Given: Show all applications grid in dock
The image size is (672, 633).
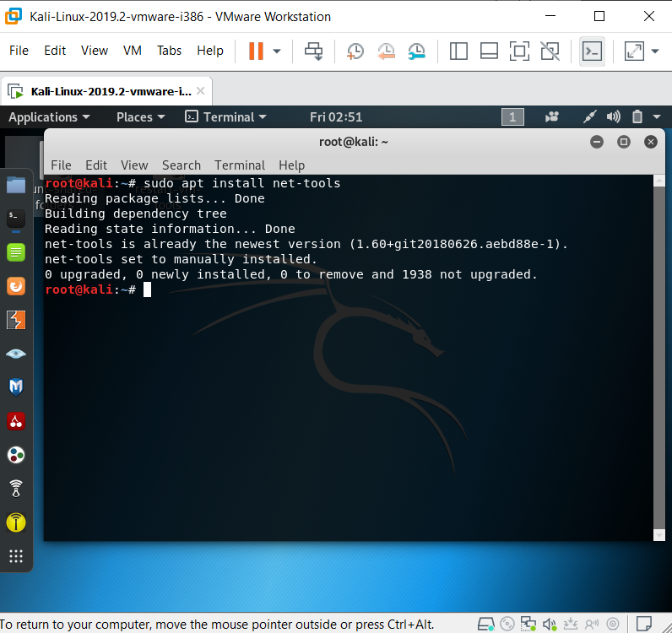Looking at the screenshot, I should [15, 555].
